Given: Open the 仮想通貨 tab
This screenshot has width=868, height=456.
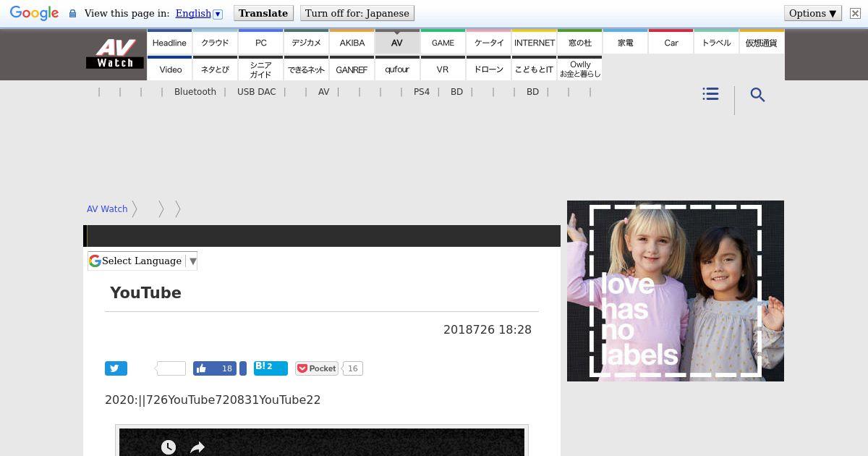Looking at the screenshot, I should (762, 42).
